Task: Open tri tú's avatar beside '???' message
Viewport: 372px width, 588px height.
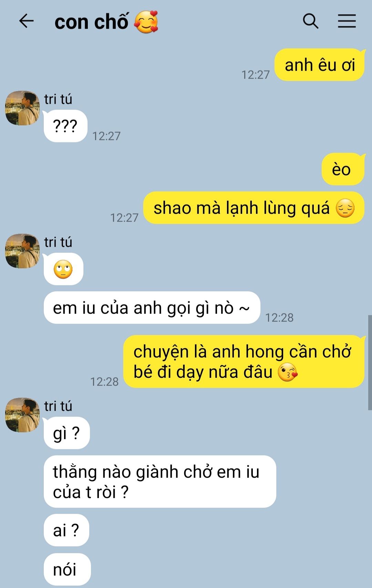Action: pos(22,108)
